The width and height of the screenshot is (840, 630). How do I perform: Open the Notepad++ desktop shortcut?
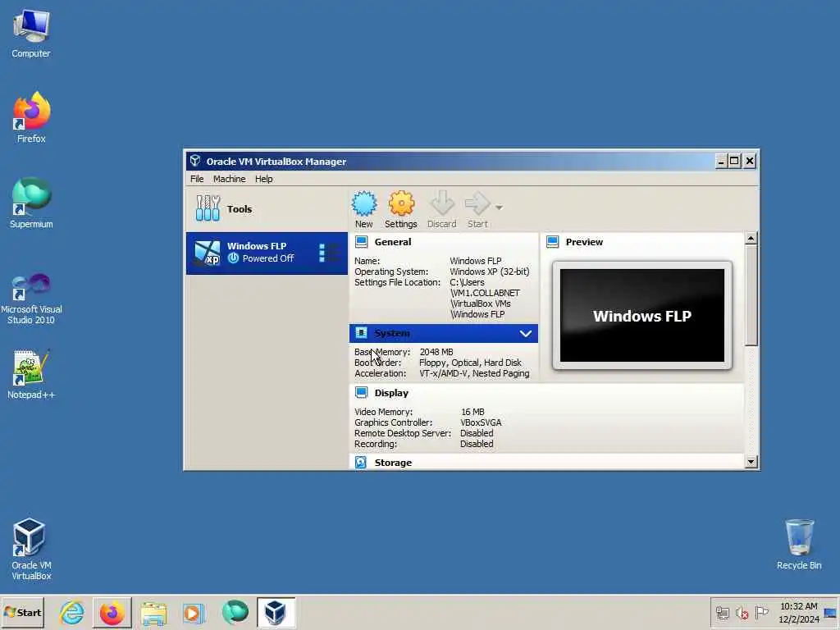point(31,374)
